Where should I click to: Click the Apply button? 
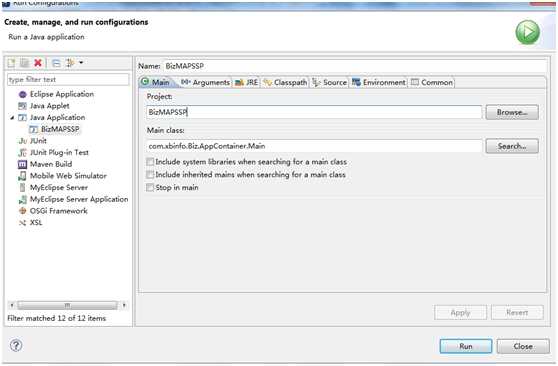(460, 313)
